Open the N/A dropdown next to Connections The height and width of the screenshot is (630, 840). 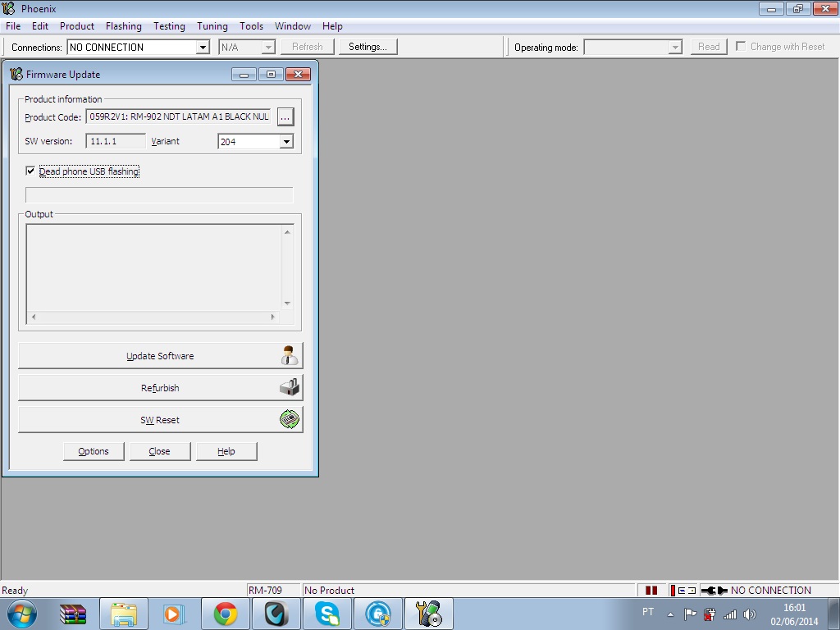pyautogui.click(x=268, y=47)
